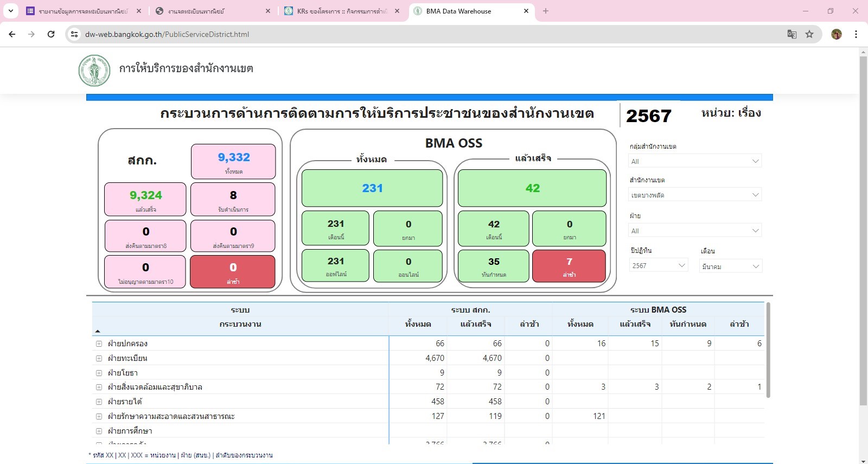This screenshot has height=464, width=868.
Task: Open the profile avatar icon
Action: [837, 34]
